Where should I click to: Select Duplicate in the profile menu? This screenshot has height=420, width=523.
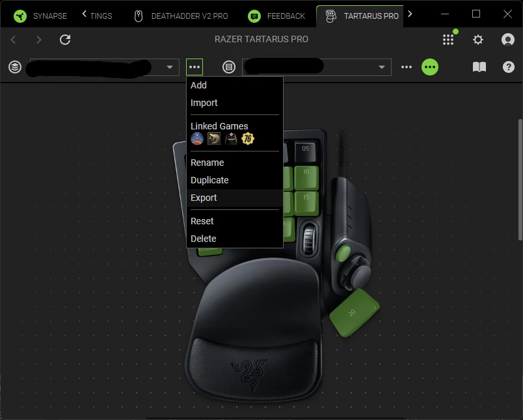tap(234, 180)
